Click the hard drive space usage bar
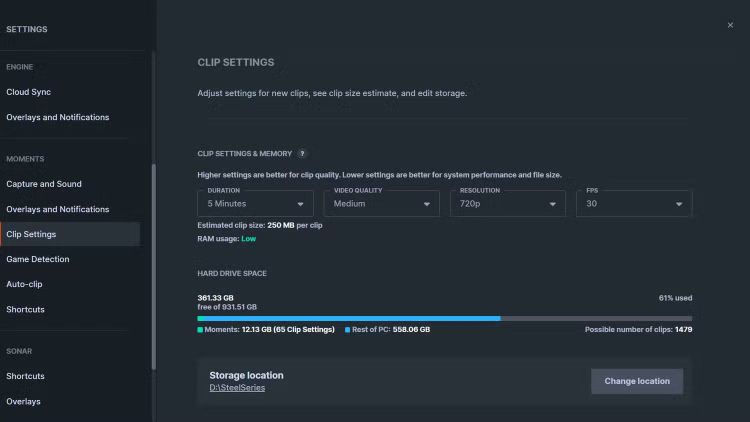 445,318
